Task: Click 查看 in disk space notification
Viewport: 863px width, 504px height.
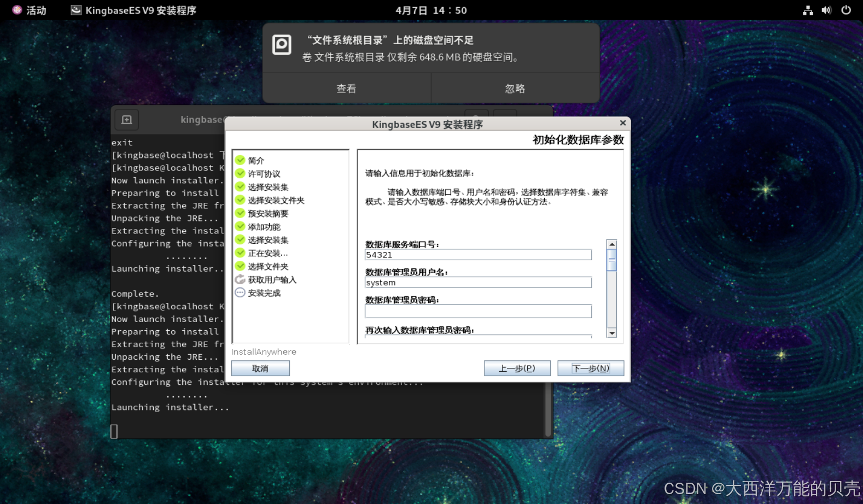Action: [347, 88]
